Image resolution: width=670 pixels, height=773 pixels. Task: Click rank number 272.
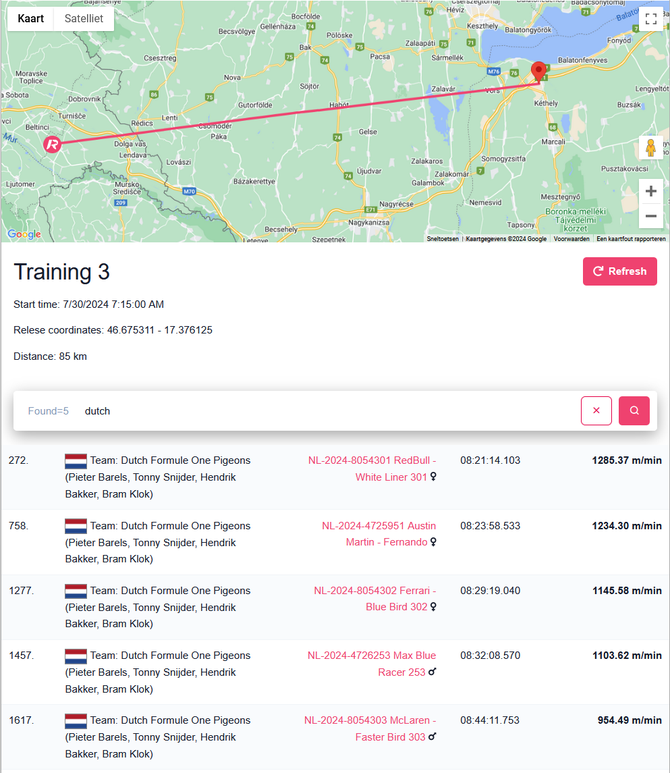click(18, 460)
